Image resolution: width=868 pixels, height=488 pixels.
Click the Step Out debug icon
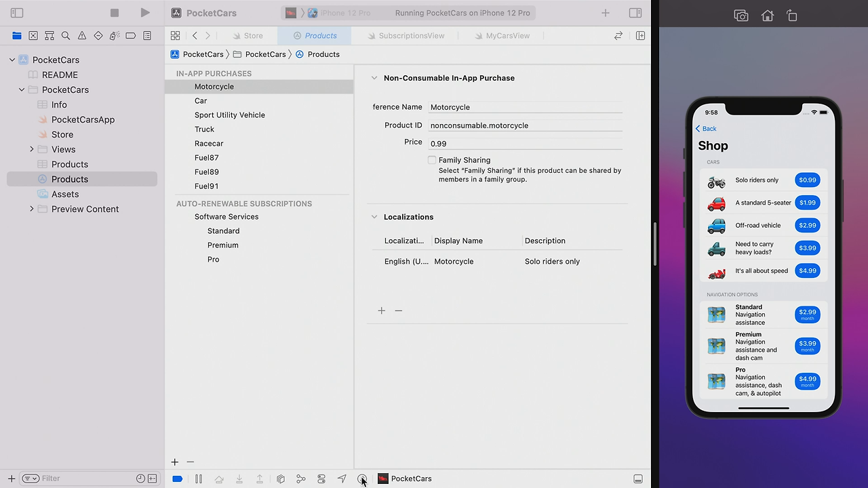click(260, 479)
